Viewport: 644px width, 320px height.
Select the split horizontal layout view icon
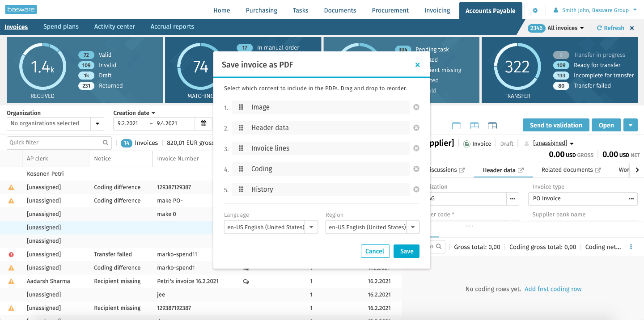pos(474,126)
